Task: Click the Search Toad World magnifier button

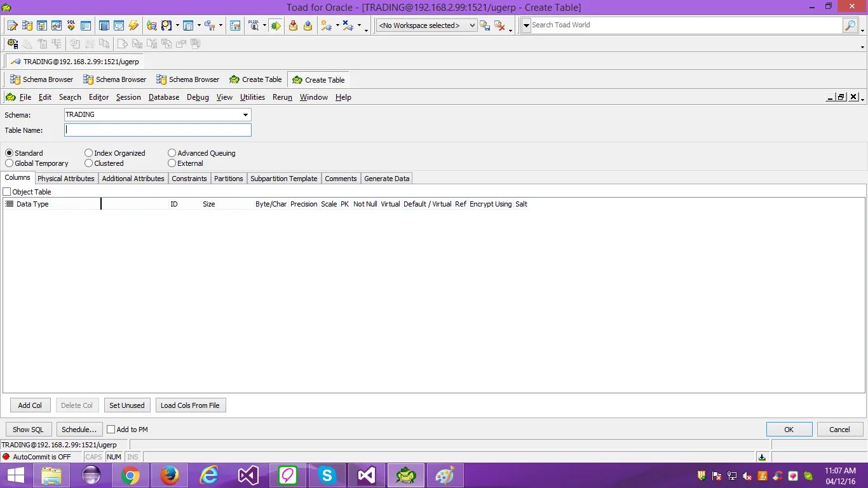Action: click(850, 25)
